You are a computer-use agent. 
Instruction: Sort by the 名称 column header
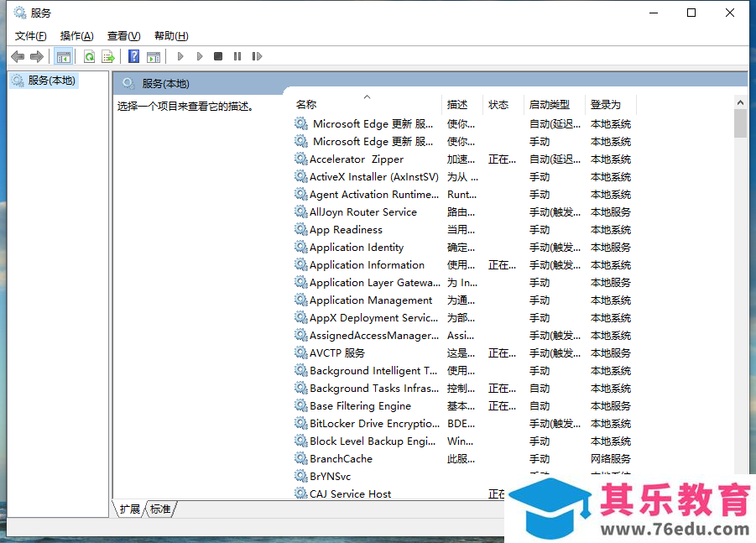coord(368,105)
